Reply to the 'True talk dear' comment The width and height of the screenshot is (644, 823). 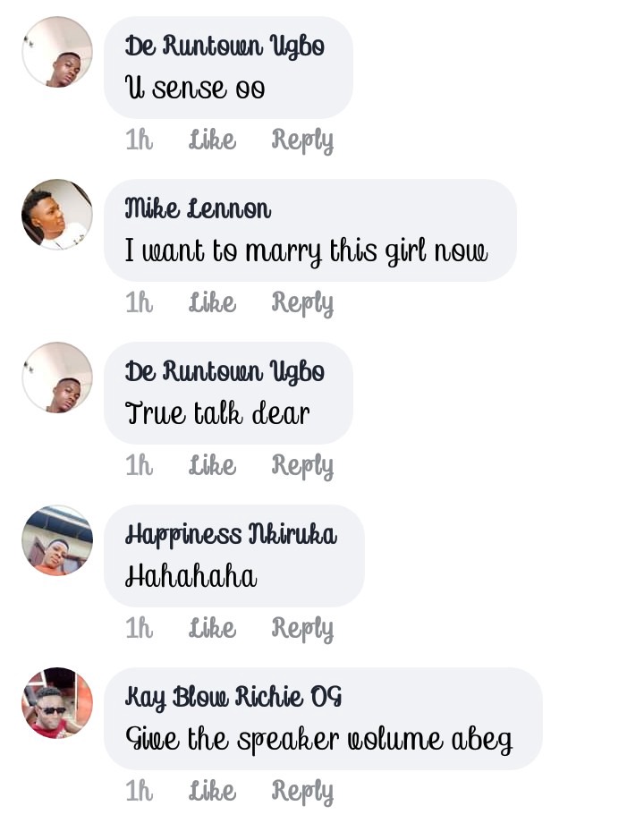coord(302,466)
